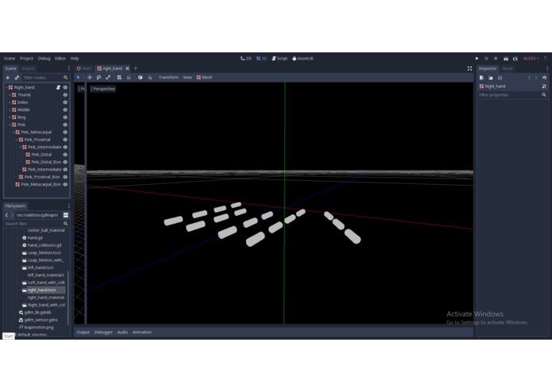552x392 pixels.
Task: Hide the Thumb node
Action: click(65, 95)
